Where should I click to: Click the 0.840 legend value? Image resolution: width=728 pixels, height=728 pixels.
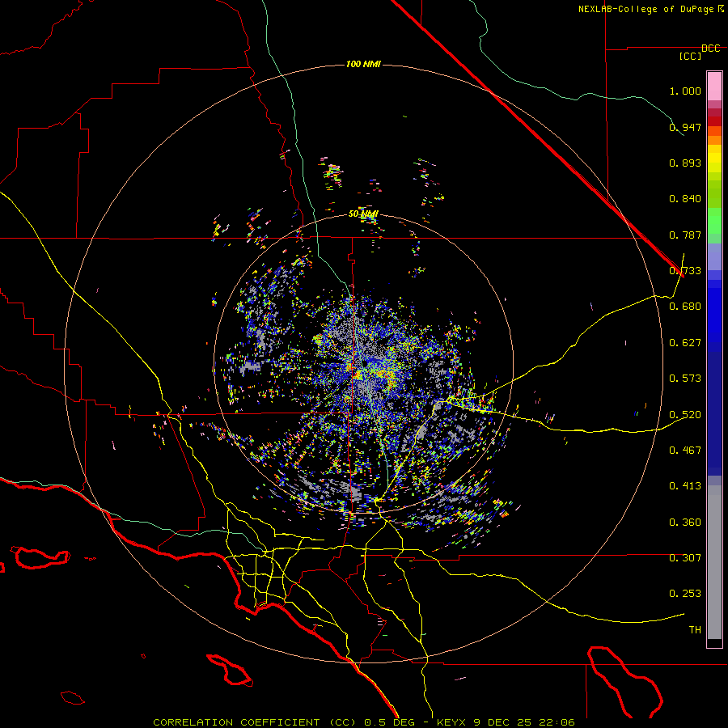click(x=685, y=199)
